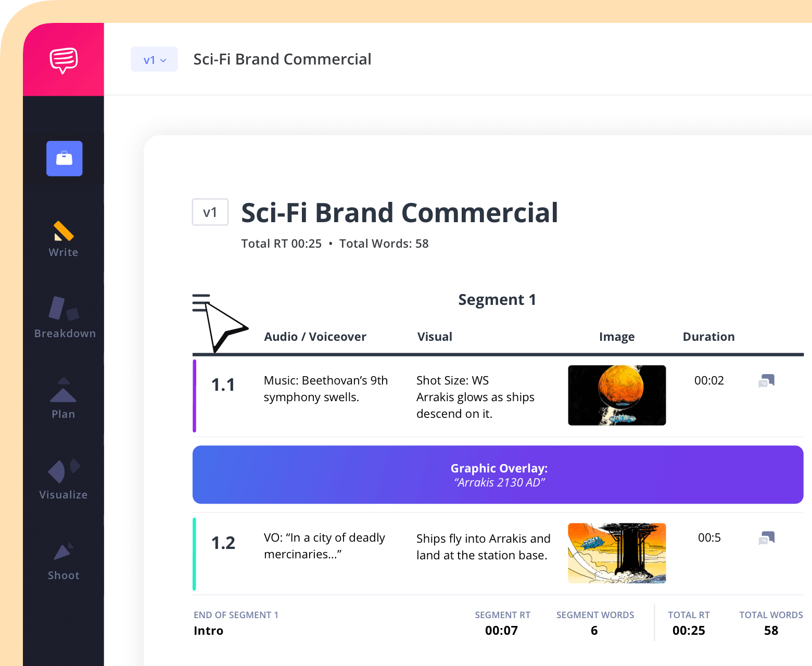812x666 pixels.
Task: Select the Graphic Overlay Arrakis 2130 AD banner
Action: tap(498, 475)
